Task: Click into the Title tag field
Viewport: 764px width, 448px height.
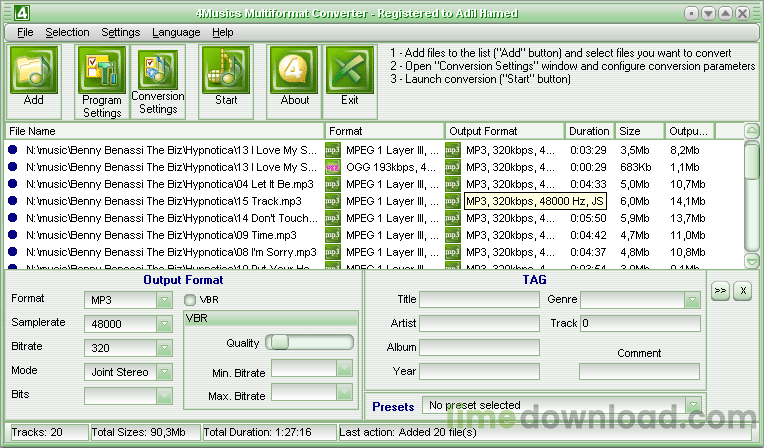Action: click(x=479, y=299)
